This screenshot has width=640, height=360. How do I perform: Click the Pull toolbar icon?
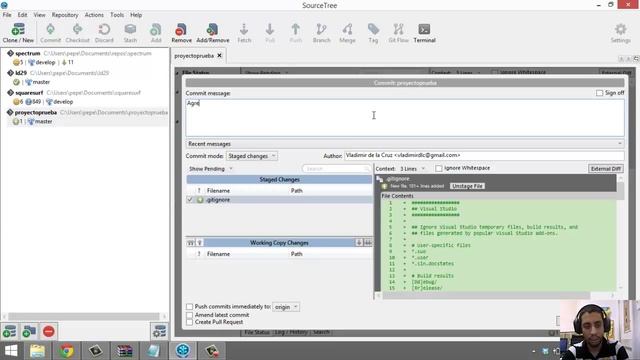[270, 33]
